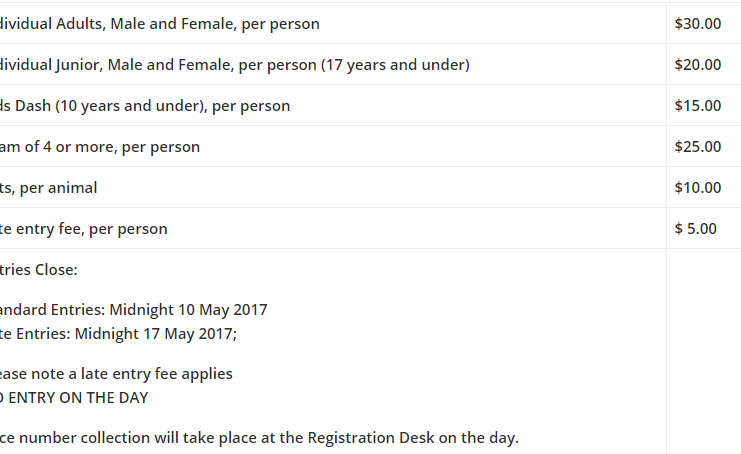This screenshot has height=454, width=741.
Task: Click the late entry fee applies note
Action: [x=116, y=375]
